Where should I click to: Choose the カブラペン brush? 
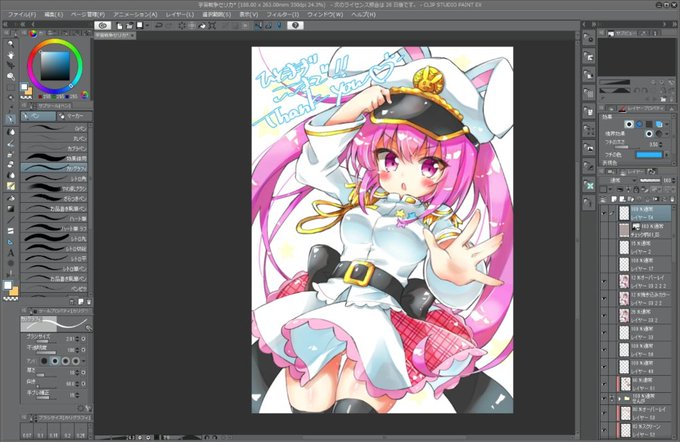(54, 148)
